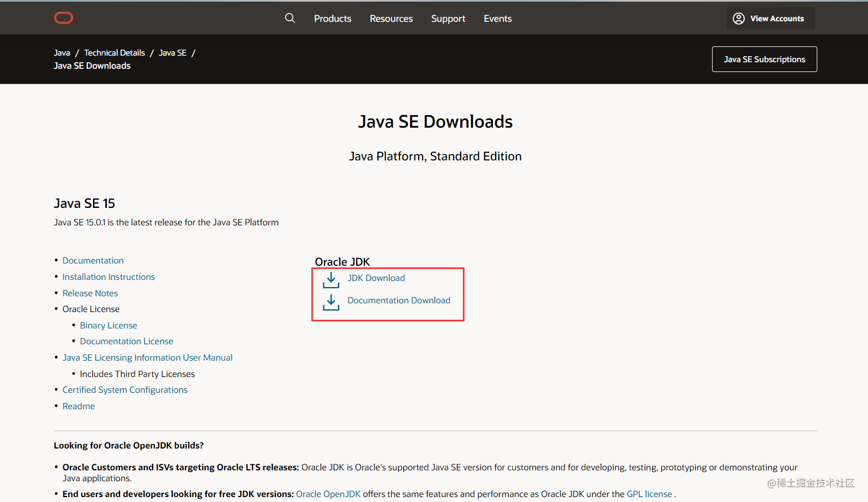The height and width of the screenshot is (502, 868).
Task: Open the Support menu
Action: tap(448, 19)
